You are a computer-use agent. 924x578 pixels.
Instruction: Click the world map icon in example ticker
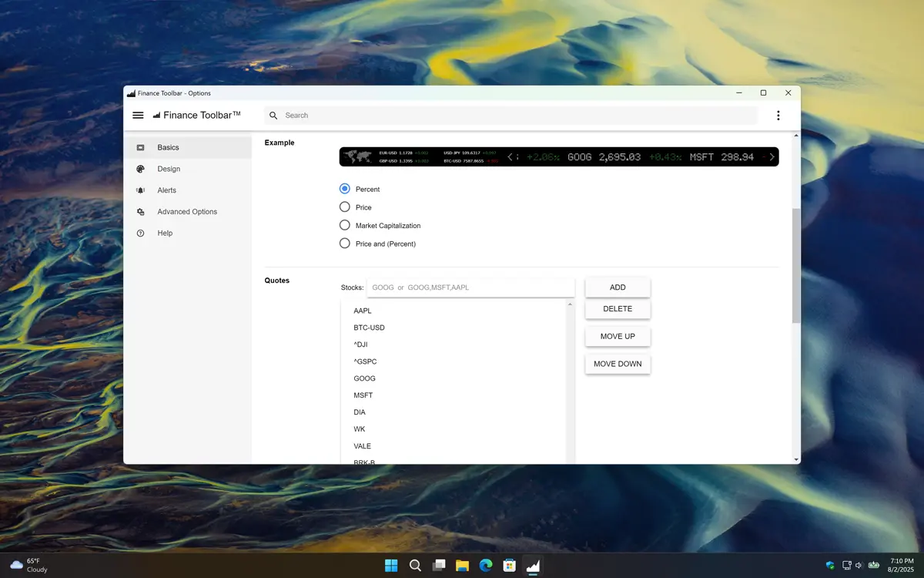(x=357, y=156)
